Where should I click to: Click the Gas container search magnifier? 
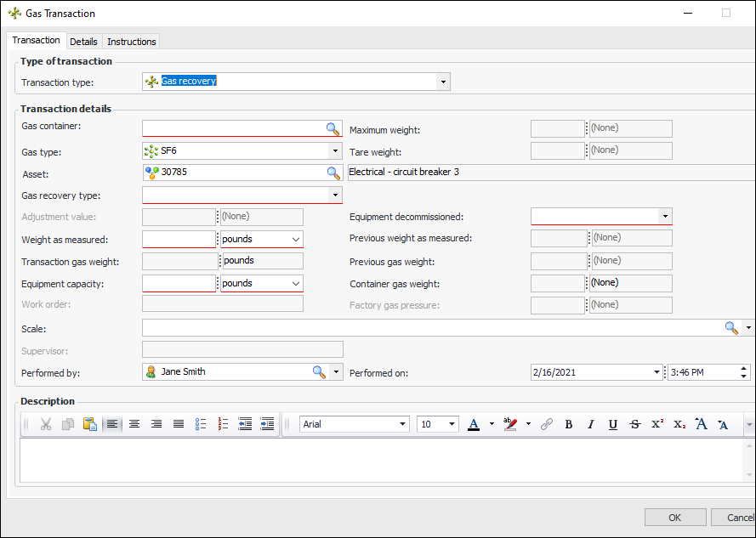333,128
